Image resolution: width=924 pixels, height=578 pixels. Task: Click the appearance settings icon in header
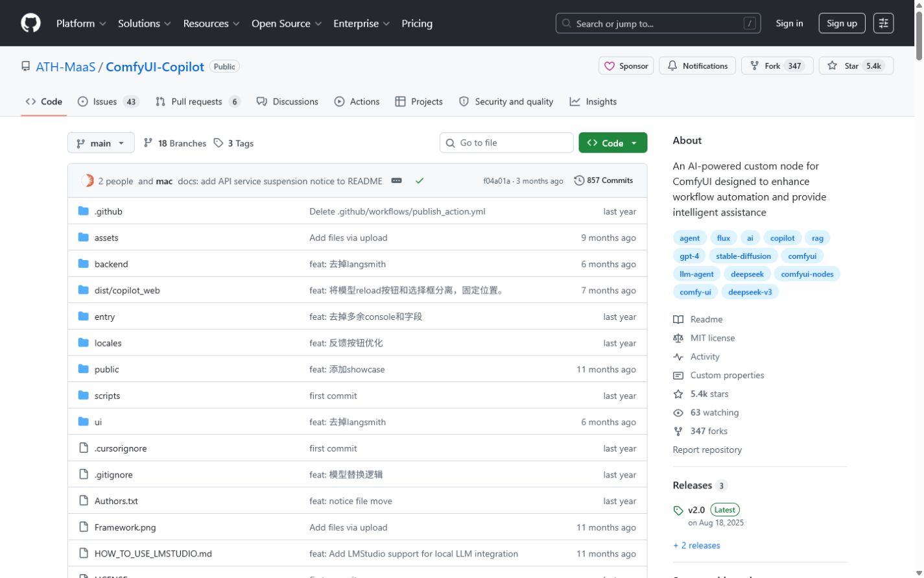[x=883, y=23]
